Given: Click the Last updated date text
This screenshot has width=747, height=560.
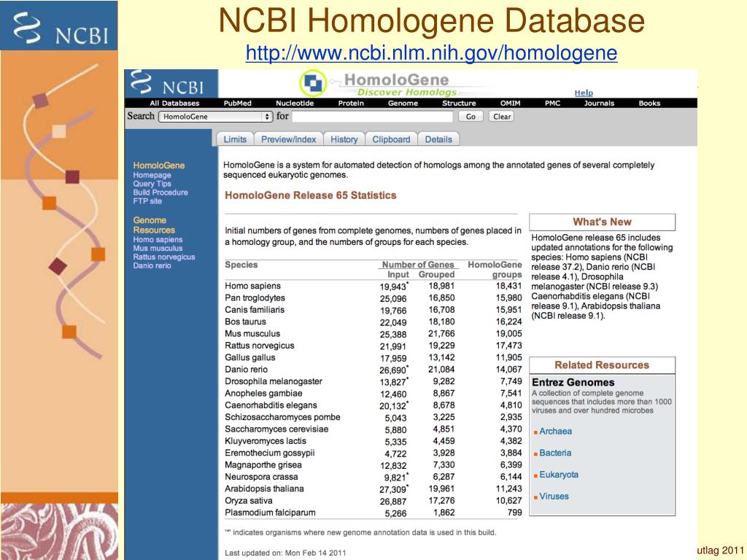Looking at the screenshot, I should point(285,553).
